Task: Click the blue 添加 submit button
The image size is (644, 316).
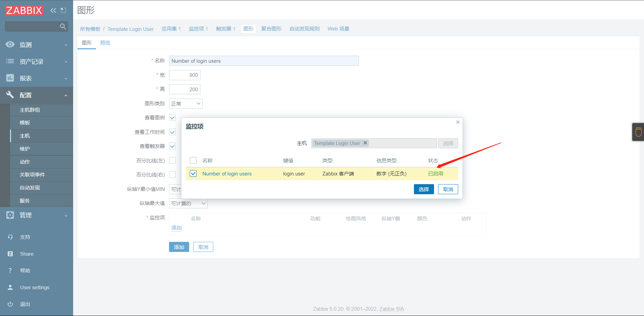Action: [x=179, y=247]
